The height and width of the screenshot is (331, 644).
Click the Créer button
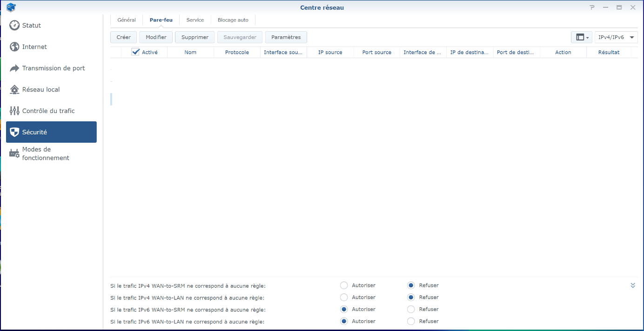point(124,37)
